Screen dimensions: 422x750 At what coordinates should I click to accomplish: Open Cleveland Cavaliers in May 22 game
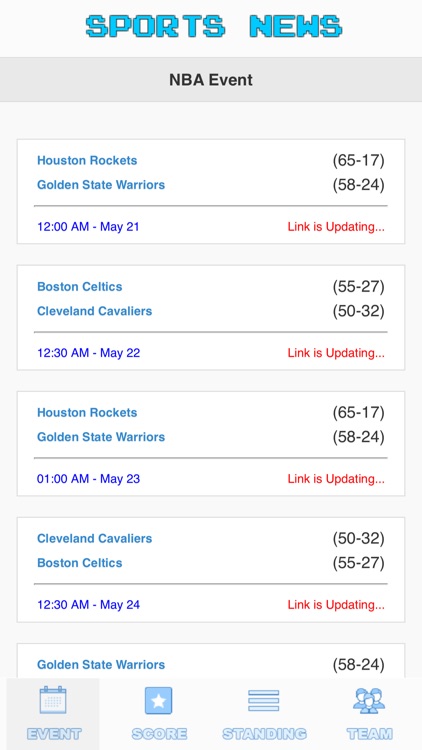tap(94, 311)
